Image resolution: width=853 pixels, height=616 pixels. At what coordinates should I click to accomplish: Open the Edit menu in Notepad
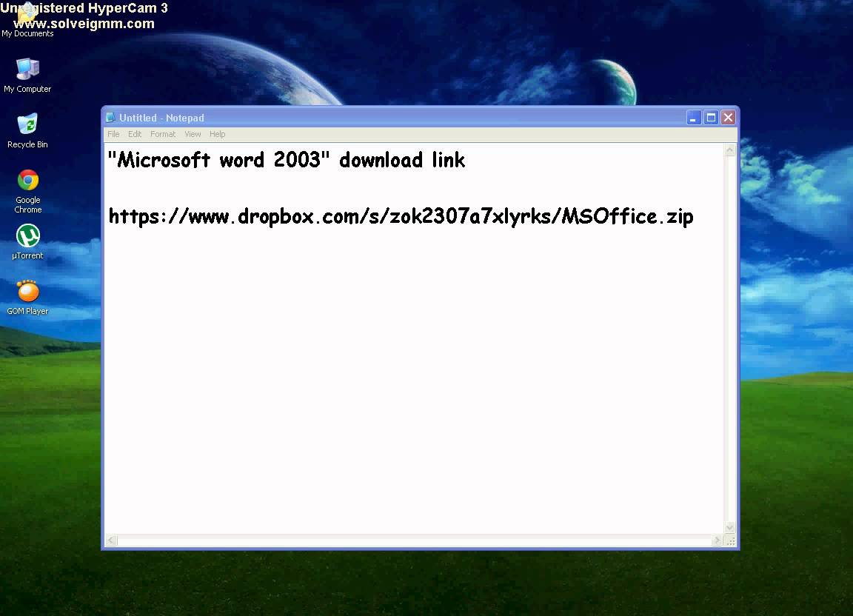click(x=134, y=135)
